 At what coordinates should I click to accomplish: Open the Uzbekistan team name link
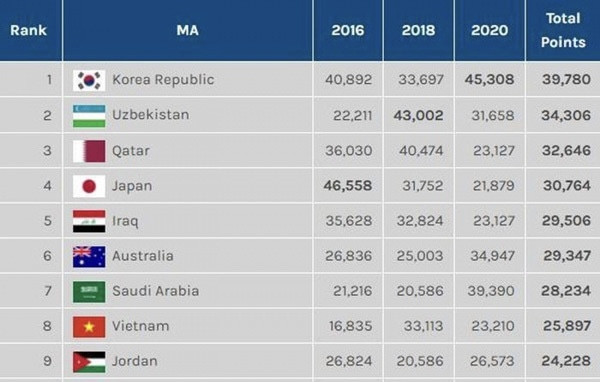(150, 115)
